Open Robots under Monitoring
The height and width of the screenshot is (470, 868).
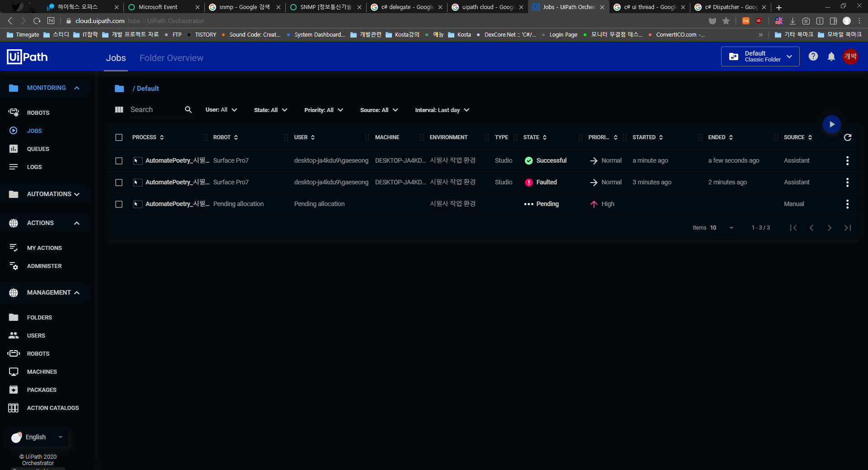click(38, 113)
